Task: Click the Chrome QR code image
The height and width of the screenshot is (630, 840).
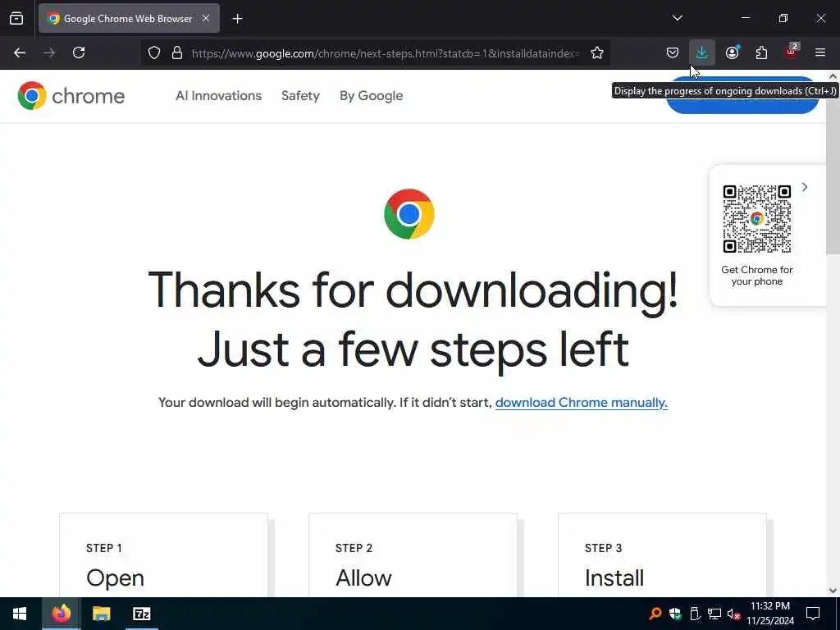Action: [757, 218]
